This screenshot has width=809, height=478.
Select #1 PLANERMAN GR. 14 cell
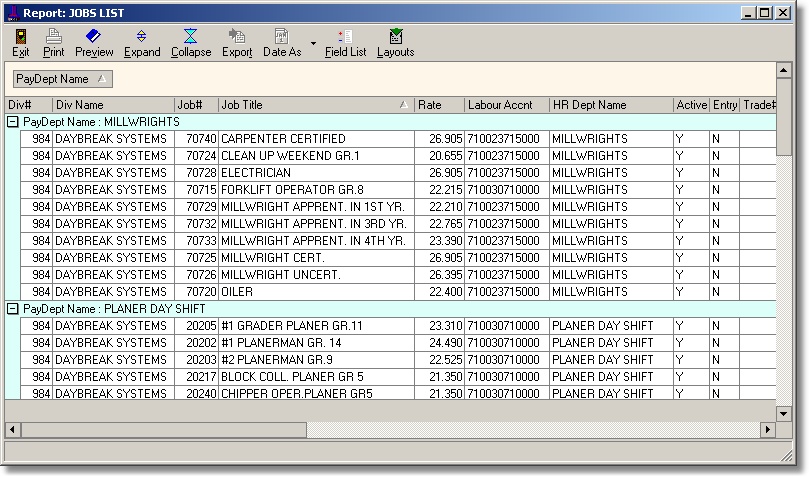point(316,343)
